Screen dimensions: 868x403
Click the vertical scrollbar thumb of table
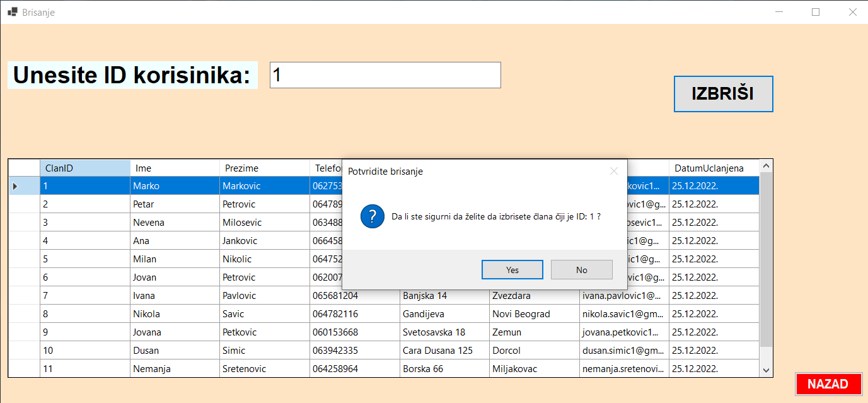[766, 259]
